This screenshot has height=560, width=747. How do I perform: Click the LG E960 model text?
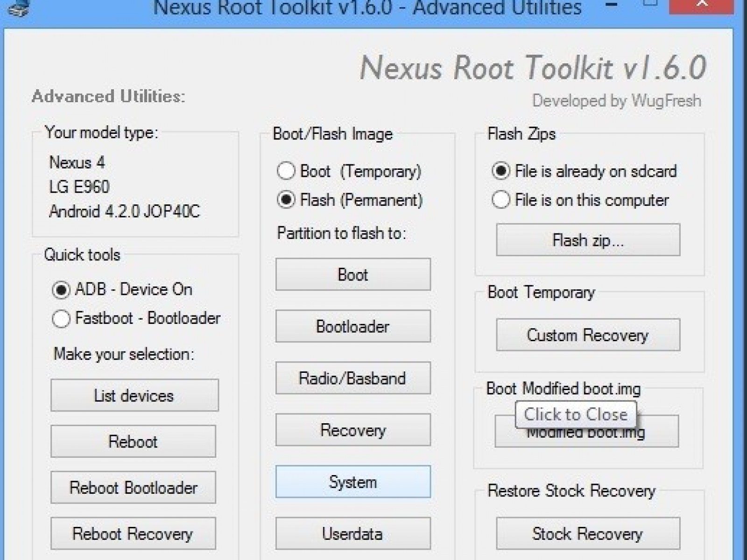(x=79, y=187)
